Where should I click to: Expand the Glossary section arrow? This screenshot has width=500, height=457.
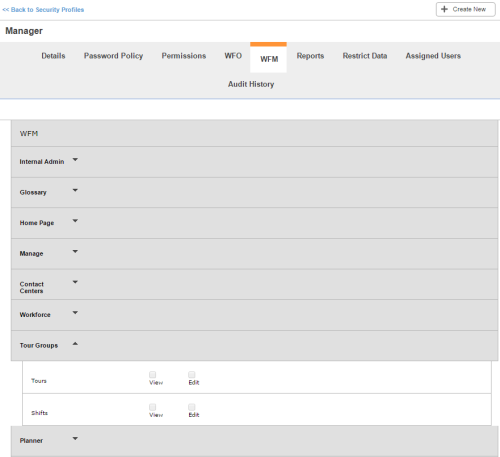coord(75,190)
